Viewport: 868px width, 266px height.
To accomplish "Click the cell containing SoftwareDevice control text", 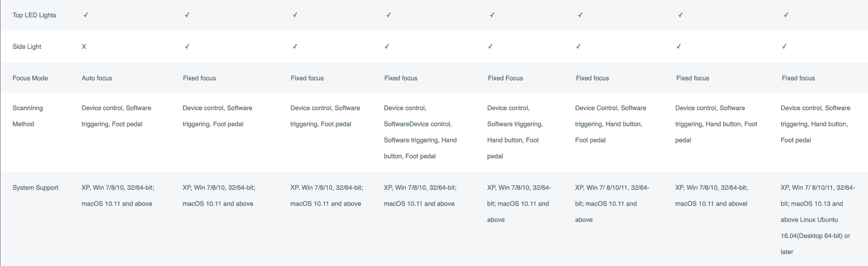I will [x=420, y=132].
